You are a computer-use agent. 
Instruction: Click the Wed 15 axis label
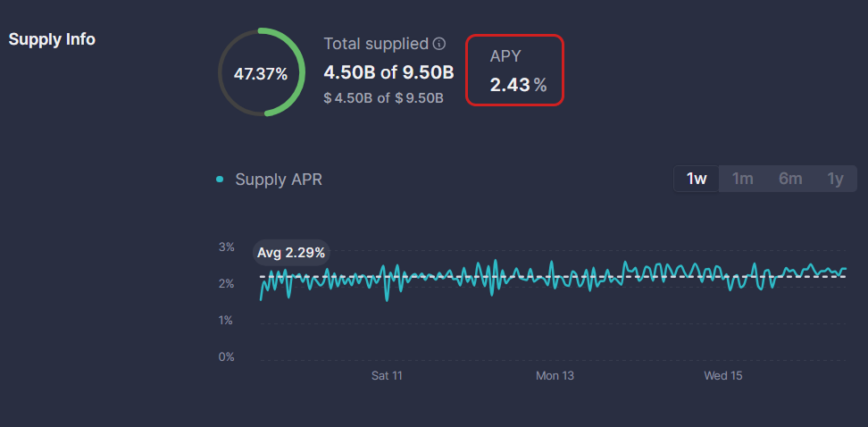pos(723,375)
